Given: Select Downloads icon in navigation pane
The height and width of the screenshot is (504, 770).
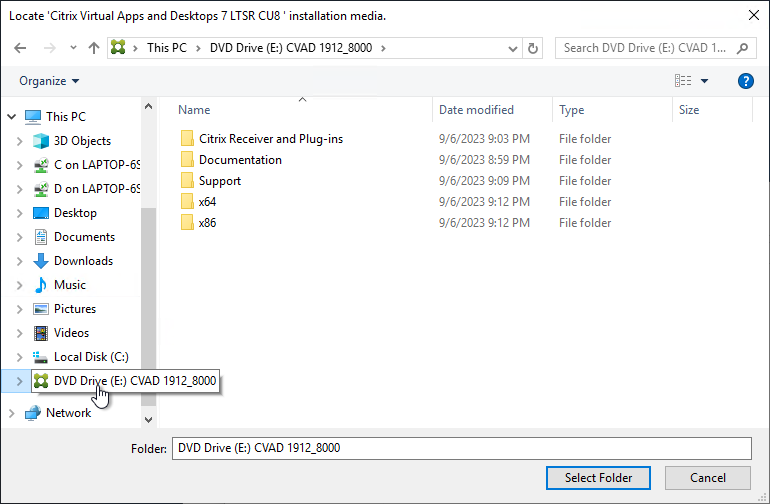Looking at the screenshot, I should 41,261.
